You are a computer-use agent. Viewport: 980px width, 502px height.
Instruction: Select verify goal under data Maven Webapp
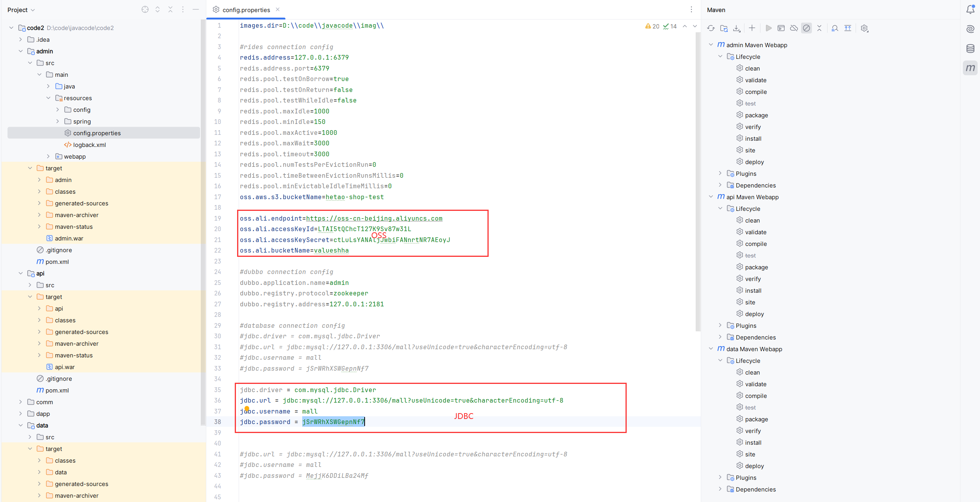pyautogui.click(x=753, y=431)
